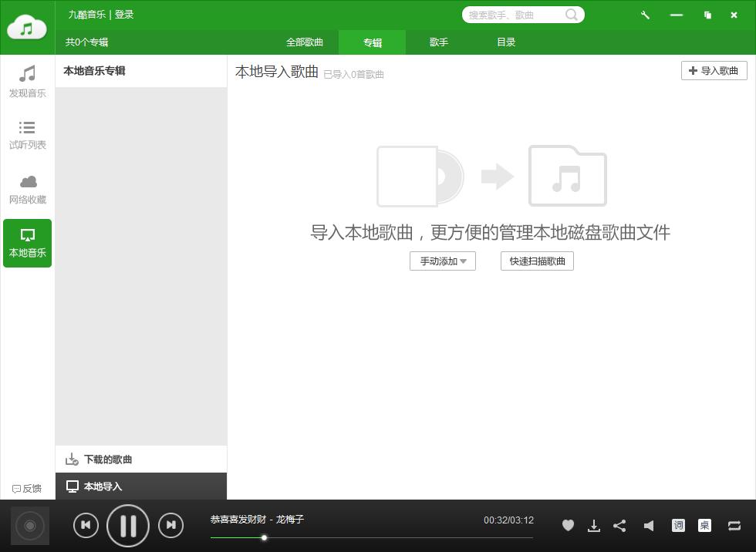Open the settings wrench menu
This screenshot has height=552, width=756.
click(645, 14)
